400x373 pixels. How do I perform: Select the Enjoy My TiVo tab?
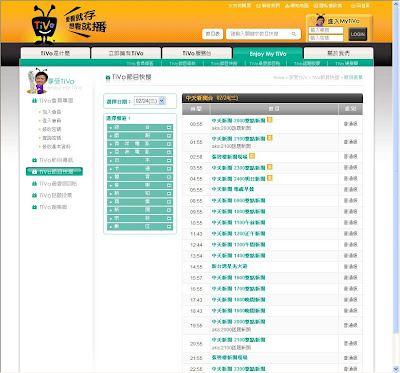(268, 53)
